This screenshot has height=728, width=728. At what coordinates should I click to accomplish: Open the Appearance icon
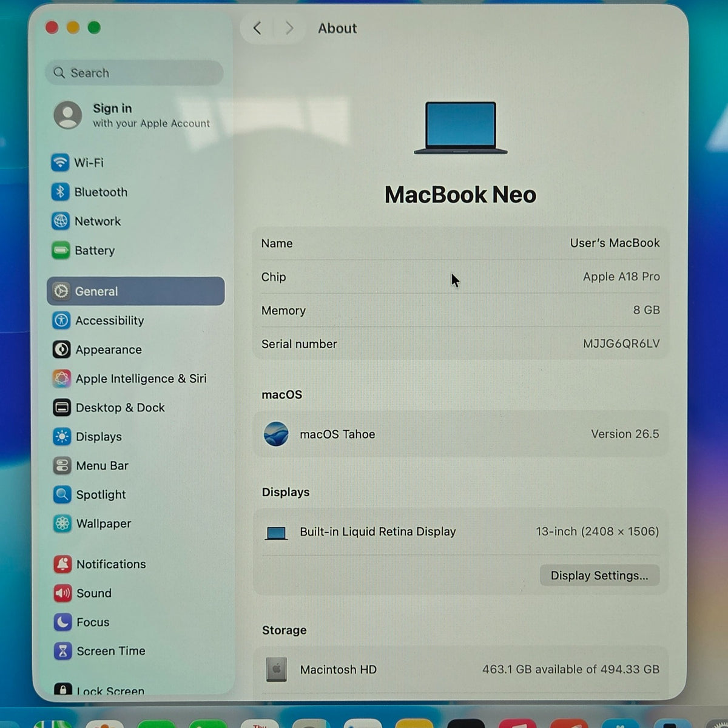pos(61,349)
